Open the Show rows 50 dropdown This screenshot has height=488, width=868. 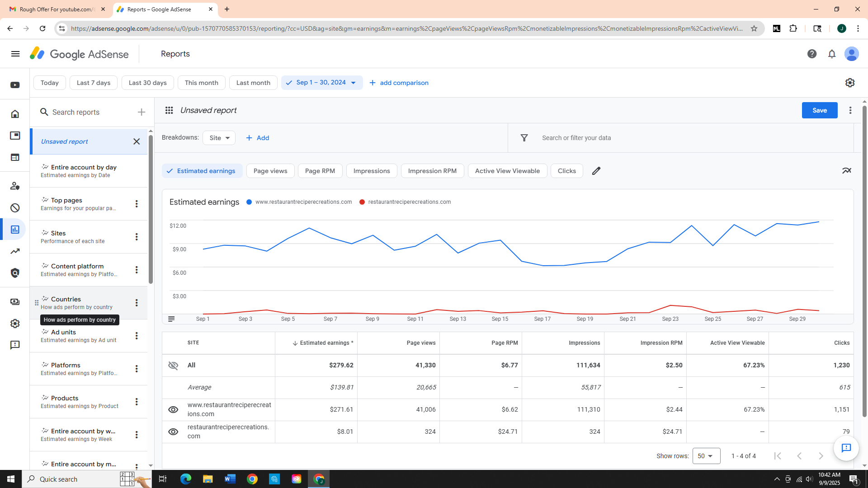706,456
